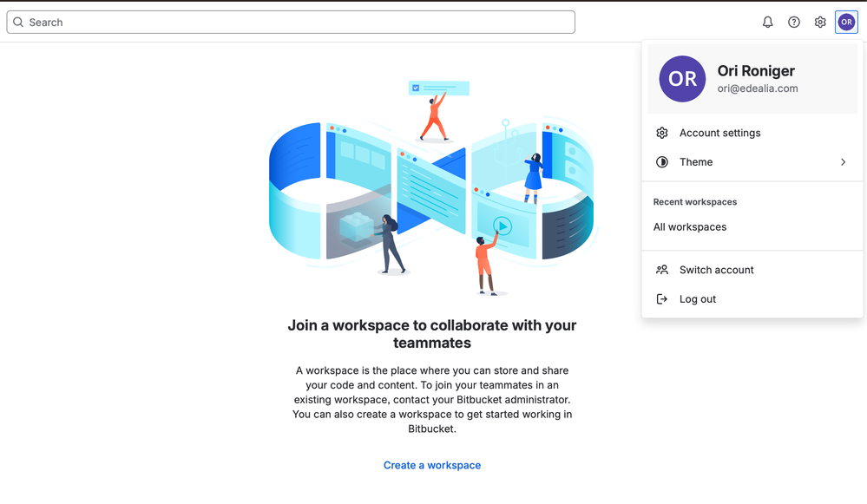Image resolution: width=867 pixels, height=504 pixels.
Task: Open the notifications bell icon
Action: [767, 22]
